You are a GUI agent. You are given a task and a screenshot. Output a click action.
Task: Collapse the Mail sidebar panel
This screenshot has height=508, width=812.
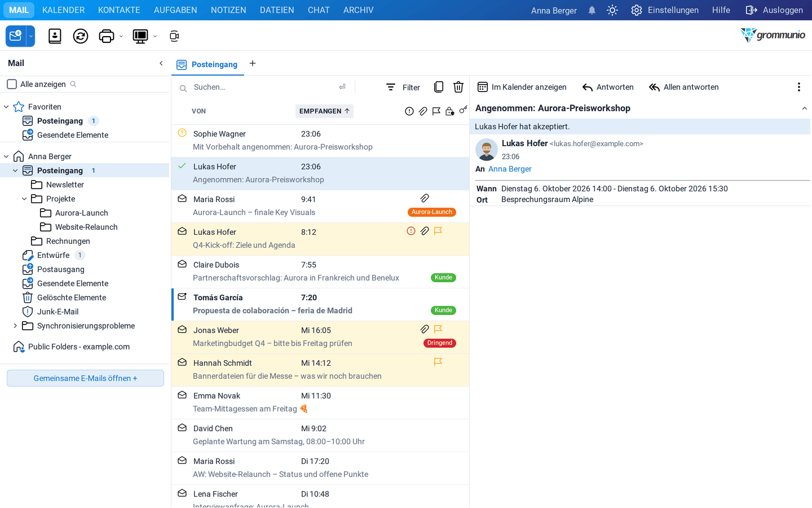(x=161, y=63)
